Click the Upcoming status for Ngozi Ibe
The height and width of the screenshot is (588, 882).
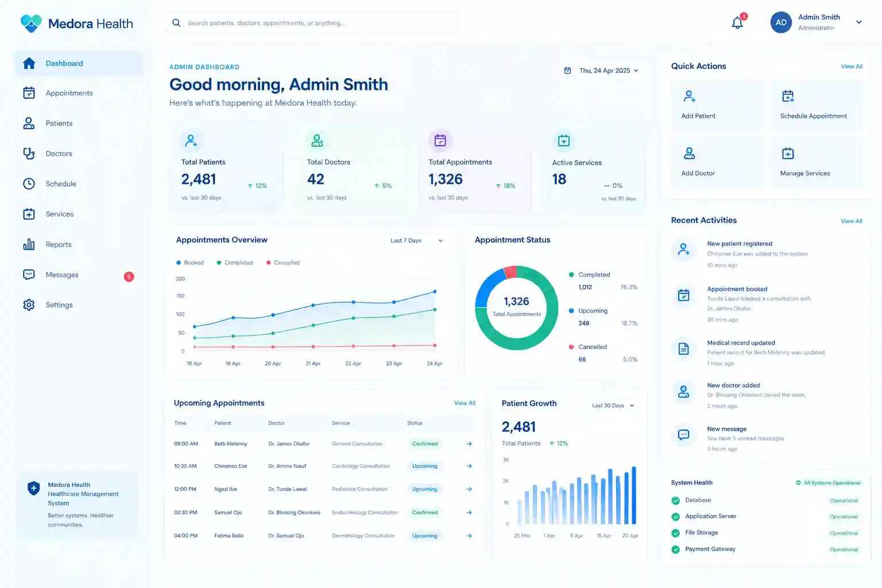tap(425, 489)
